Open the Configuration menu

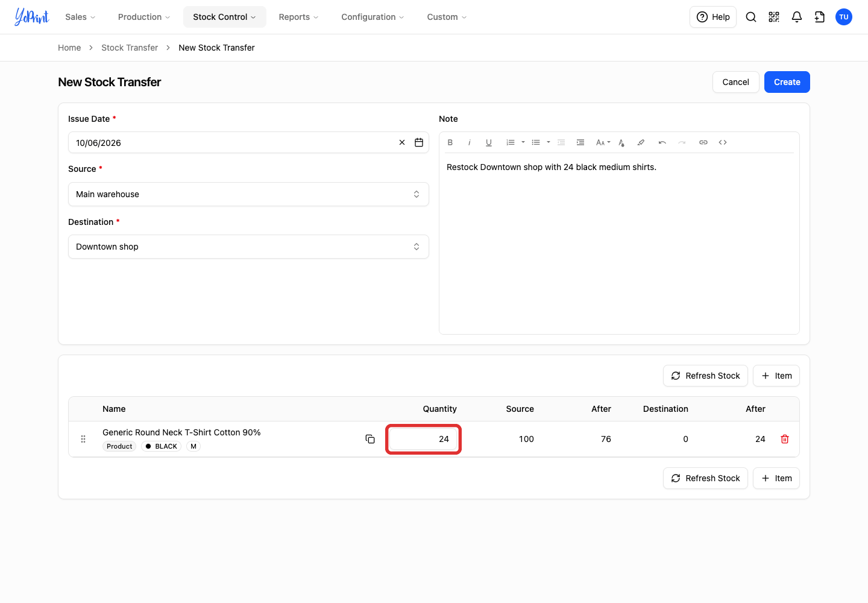[x=373, y=17]
